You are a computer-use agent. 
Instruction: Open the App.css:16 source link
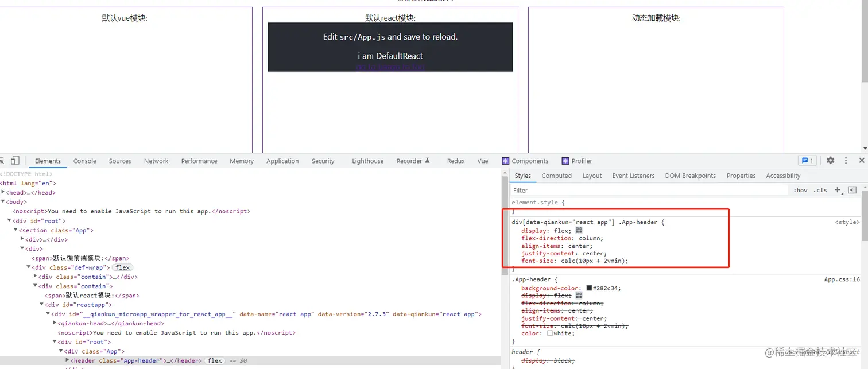[842, 279]
